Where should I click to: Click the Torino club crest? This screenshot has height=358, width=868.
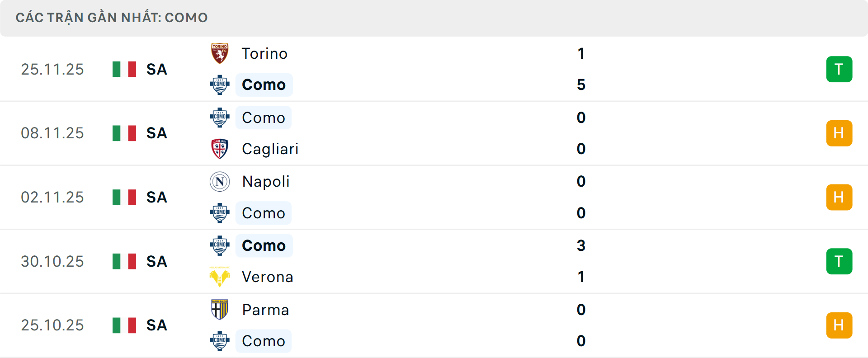(220, 53)
